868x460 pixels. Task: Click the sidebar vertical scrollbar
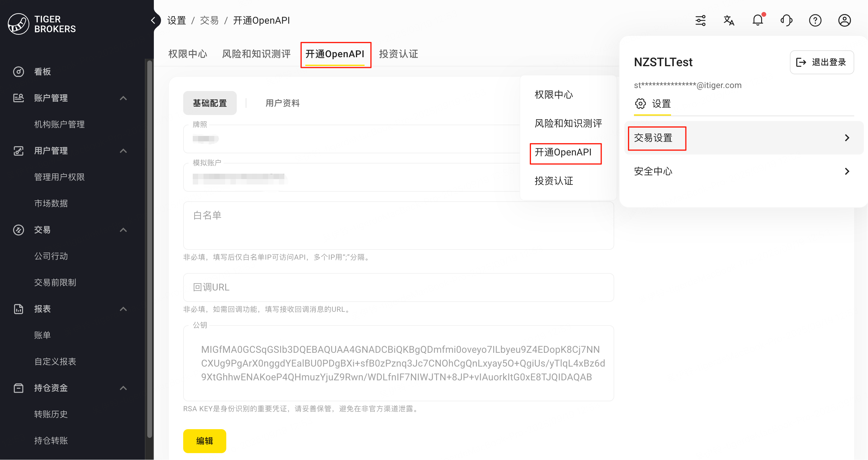[150, 249]
